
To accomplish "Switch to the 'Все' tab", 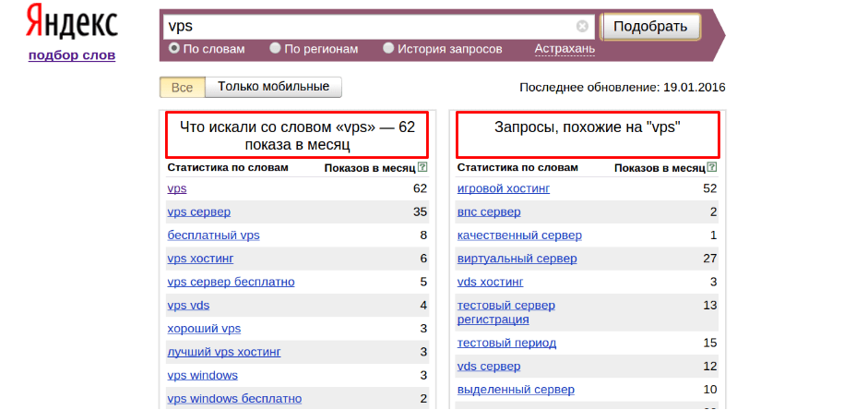I will click(x=182, y=87).
